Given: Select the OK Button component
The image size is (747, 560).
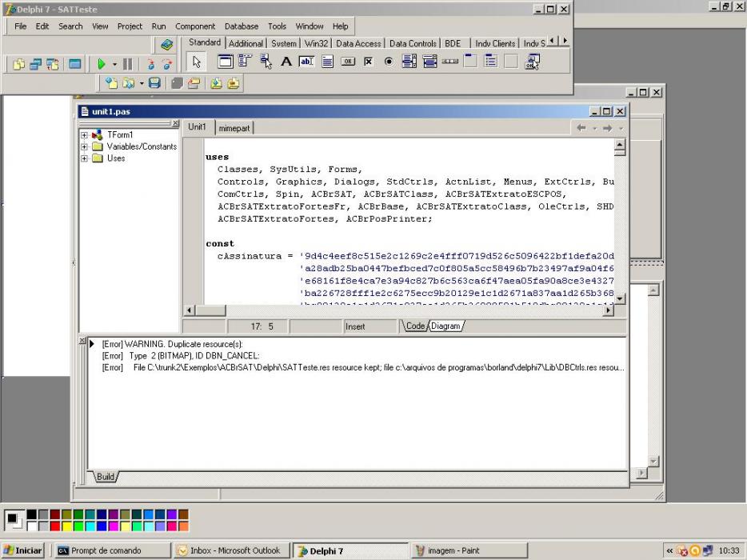Looking at the screenshot, I should coord(348,61).
